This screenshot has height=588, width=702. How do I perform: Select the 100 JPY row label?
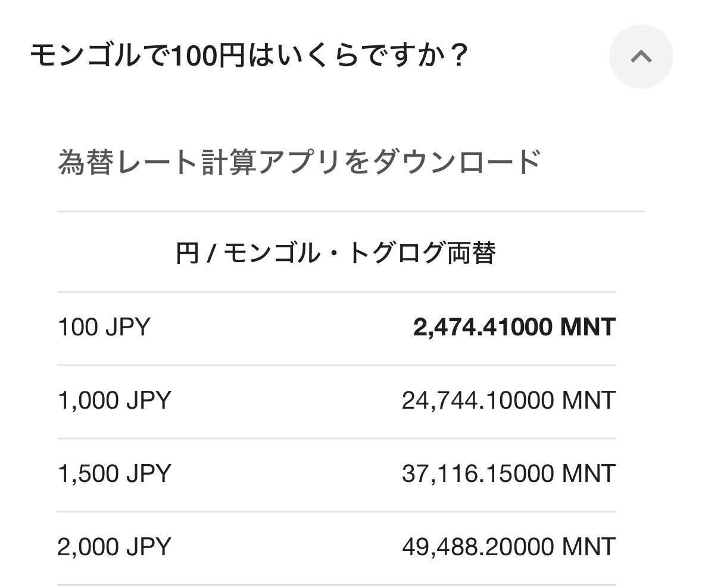tap(104, 327)
